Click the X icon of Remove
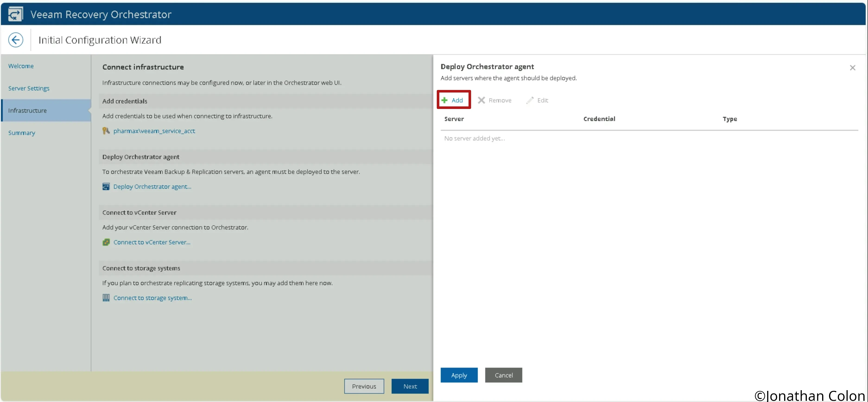The width and height of the screenshot is (868, 402). [x=481, y=100]
